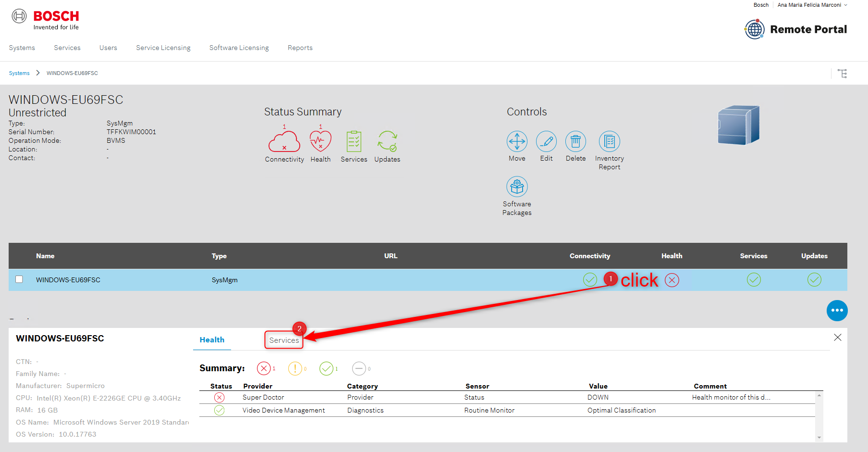Click the red error Health icon in table row
The width and height of the screenshot is (868, 452).
[x=672, y=280]
